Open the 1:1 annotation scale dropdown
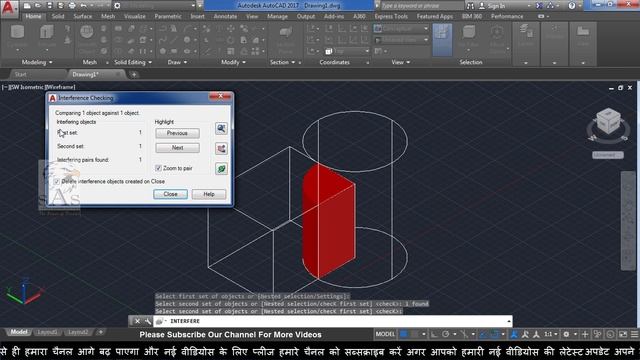This screenshot has width=640, height=360. tap(551, 334)
